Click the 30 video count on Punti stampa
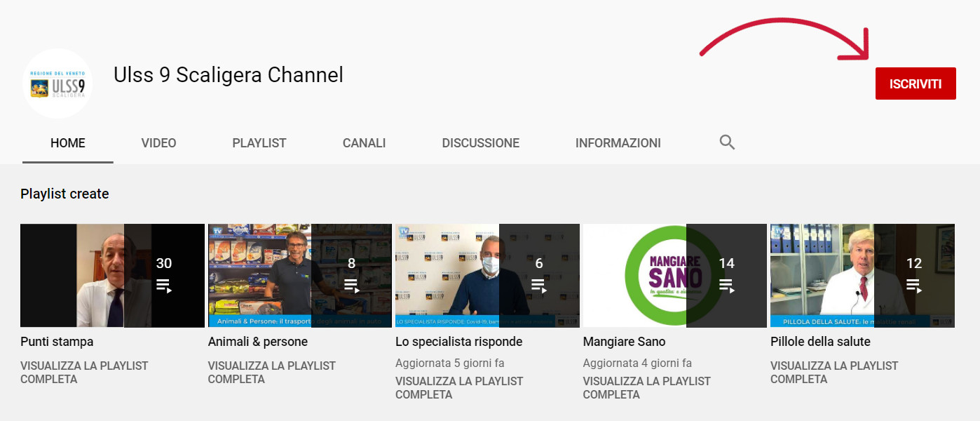This screenshot has width=980, height=421. coord(164,263)
